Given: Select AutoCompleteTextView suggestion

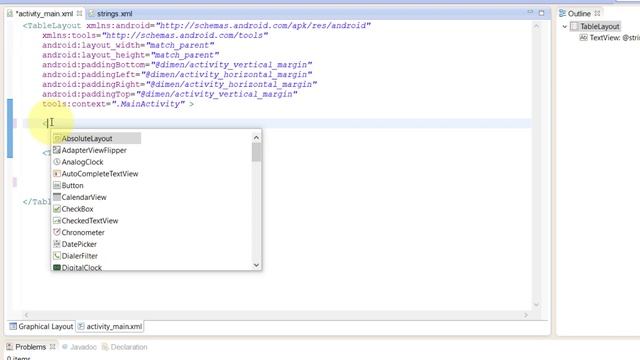Looking at the screenshot, I should click(x=100, y=174).
